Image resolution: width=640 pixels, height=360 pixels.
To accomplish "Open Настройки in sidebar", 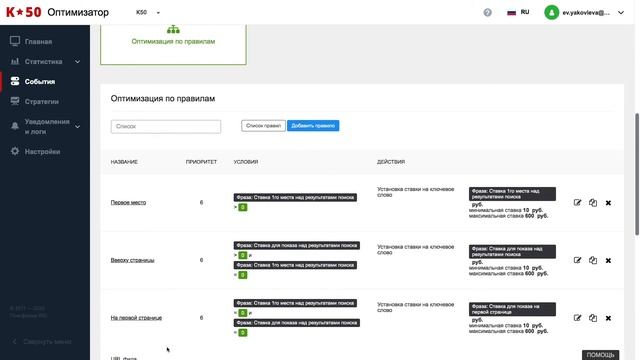I will pyautogui.click(x=42, y=151).
